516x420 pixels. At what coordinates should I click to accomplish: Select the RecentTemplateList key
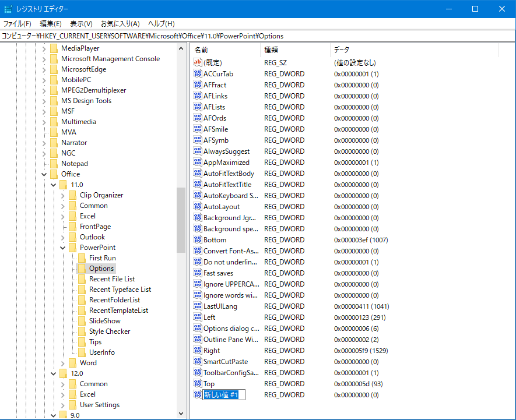(118, 310)
